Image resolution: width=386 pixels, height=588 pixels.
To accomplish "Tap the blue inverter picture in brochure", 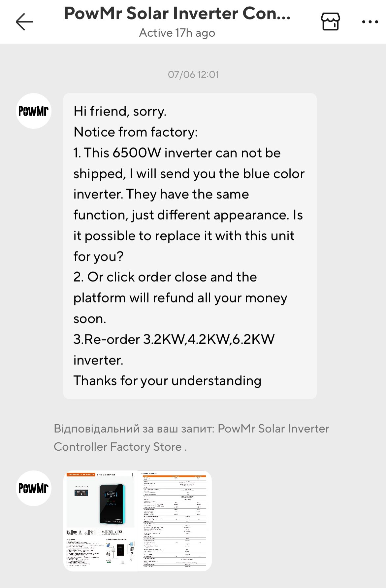I will (x=113, y=504).
